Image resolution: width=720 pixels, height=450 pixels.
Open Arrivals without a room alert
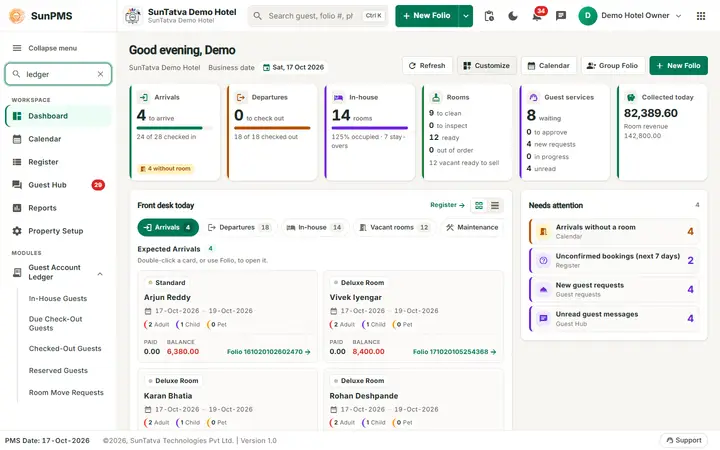(x=614, y=231)
